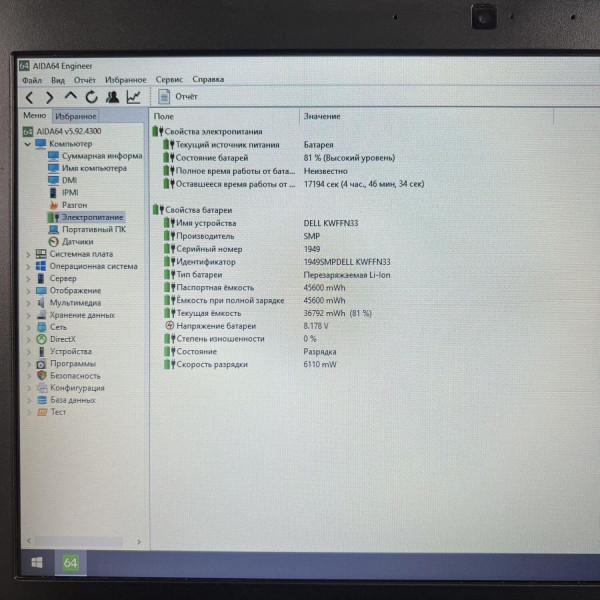This screenshot has width=600, height=600.
Task: Click the Сервер tower icon
Action: [x=41, y=279]
